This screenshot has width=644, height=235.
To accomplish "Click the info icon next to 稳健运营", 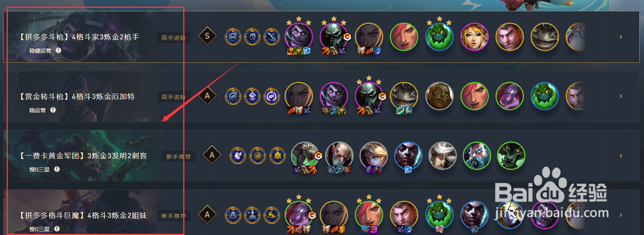I will coord(58,50).
